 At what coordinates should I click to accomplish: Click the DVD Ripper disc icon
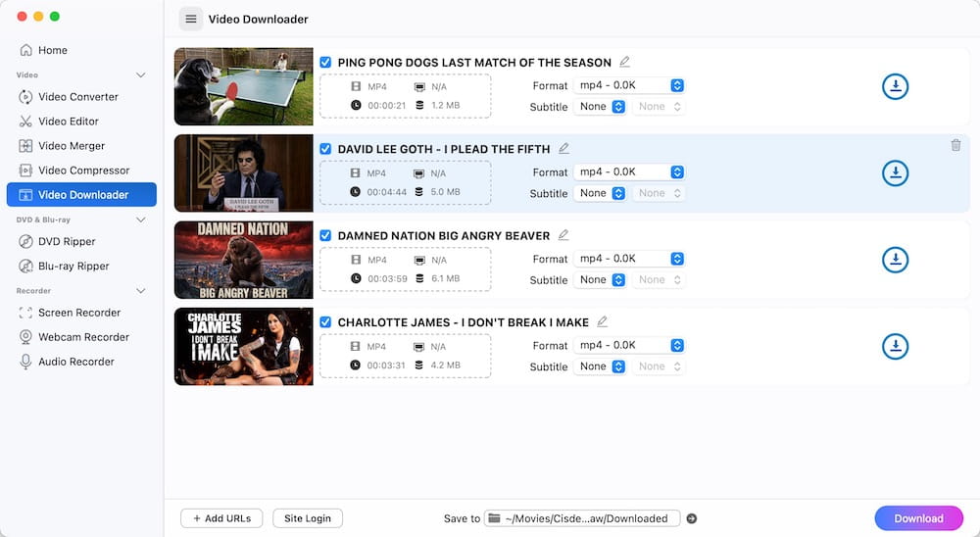(25, 241)
